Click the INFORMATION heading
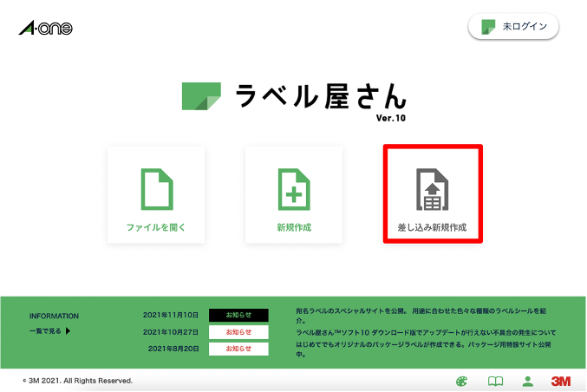This screenshot has width=587, height=392. tap(54, 316)
